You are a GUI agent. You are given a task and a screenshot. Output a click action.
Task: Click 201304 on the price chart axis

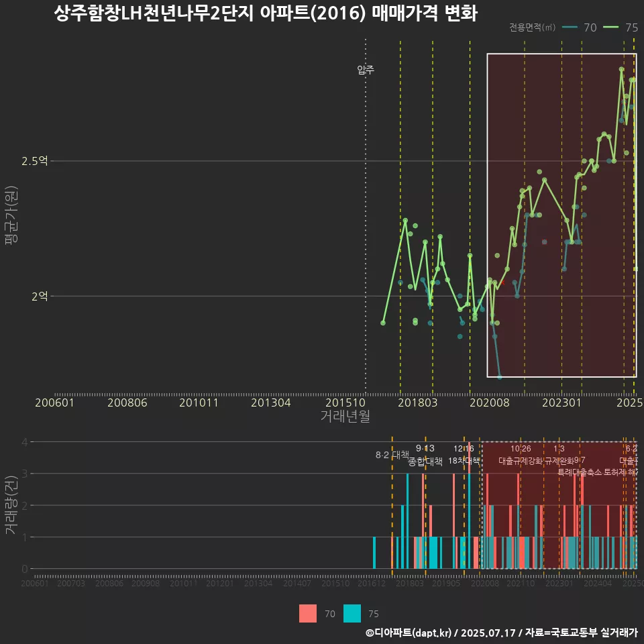click(271, 403)
